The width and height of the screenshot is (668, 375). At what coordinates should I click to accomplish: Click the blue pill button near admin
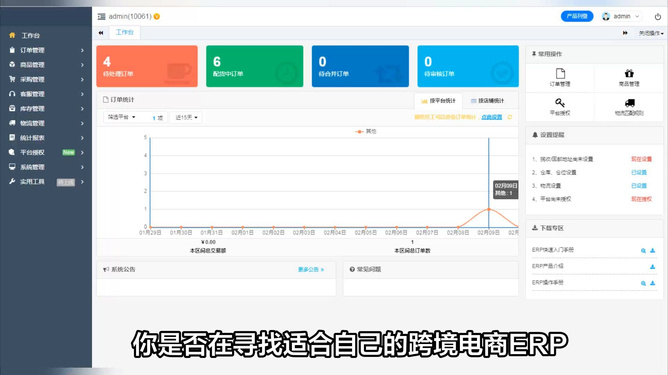point(577,16)
